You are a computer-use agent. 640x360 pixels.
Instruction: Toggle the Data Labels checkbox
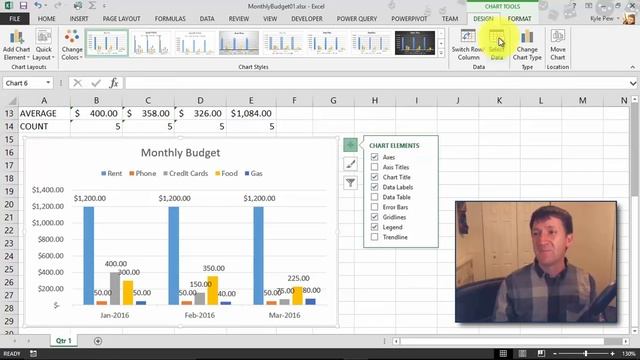coord(374,187)
